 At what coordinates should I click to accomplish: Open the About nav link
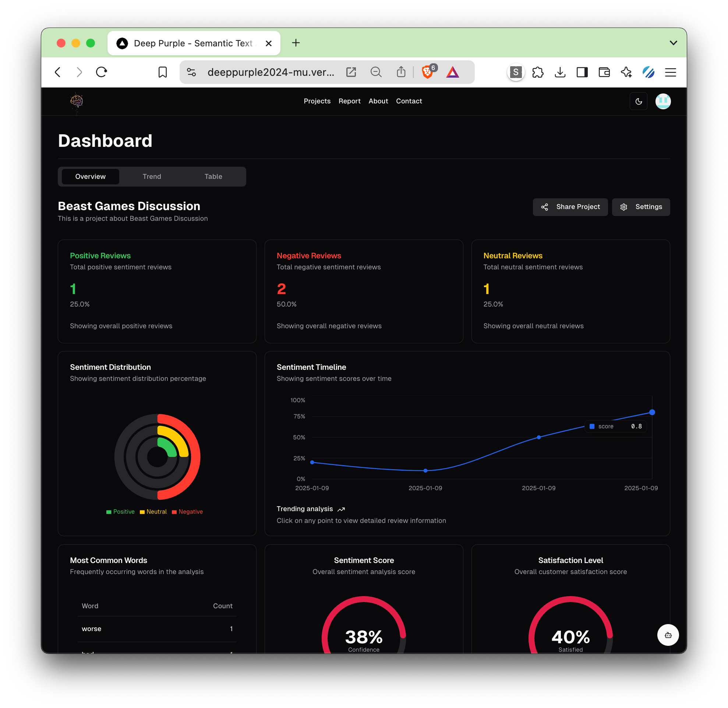point(378,101)
